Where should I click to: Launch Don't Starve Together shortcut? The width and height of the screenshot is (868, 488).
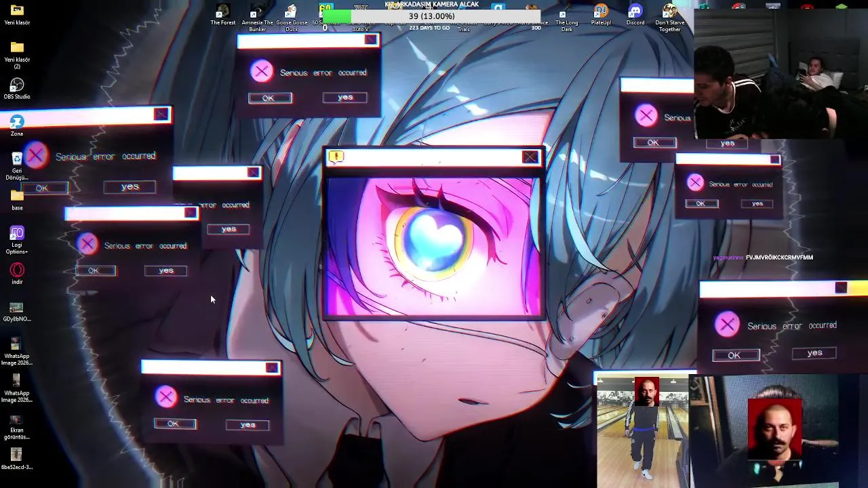tap(669, 18)
